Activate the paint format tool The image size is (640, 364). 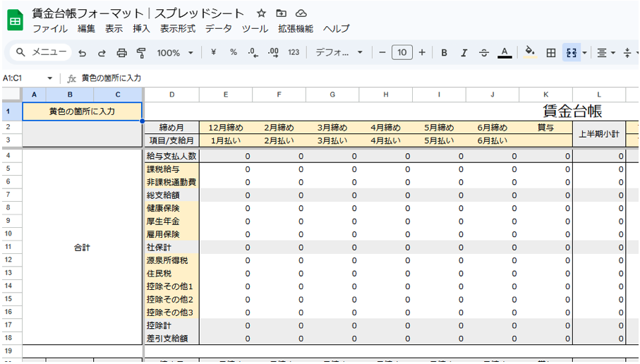coord(141,53)
